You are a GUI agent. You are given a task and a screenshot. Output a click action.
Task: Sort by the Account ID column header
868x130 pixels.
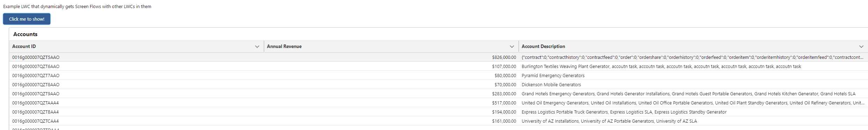coord(24,46)
